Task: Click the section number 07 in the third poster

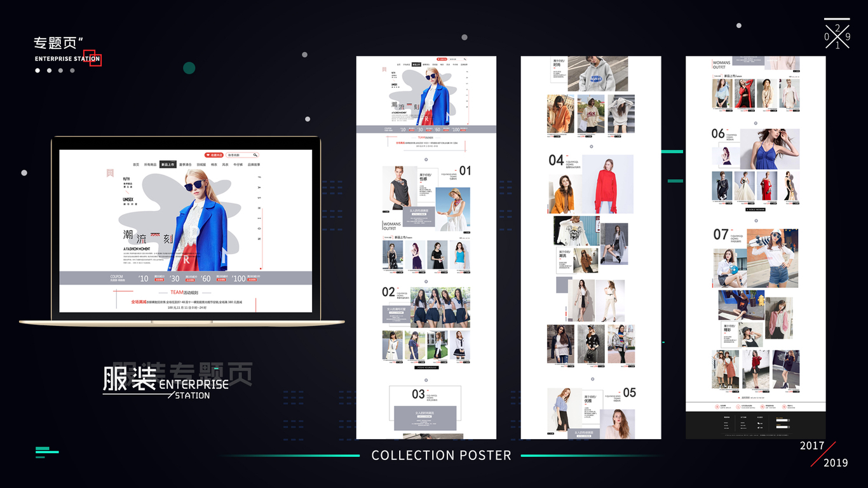Action: [721, 234]
